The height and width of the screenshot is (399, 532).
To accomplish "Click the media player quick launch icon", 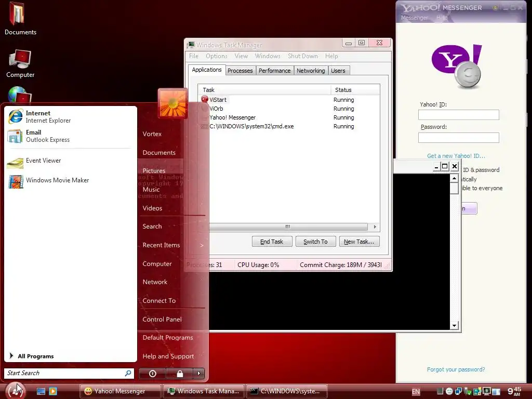I will pos(53,391).
